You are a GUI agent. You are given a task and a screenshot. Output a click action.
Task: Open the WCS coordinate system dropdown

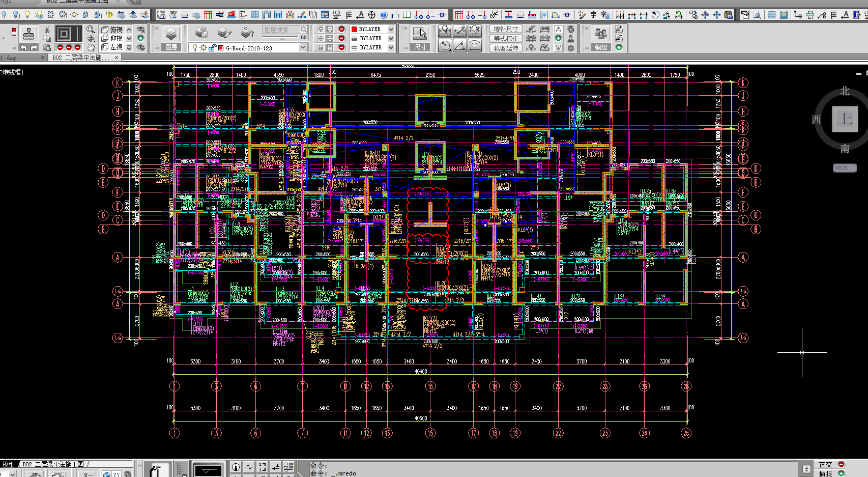point(845,168)
